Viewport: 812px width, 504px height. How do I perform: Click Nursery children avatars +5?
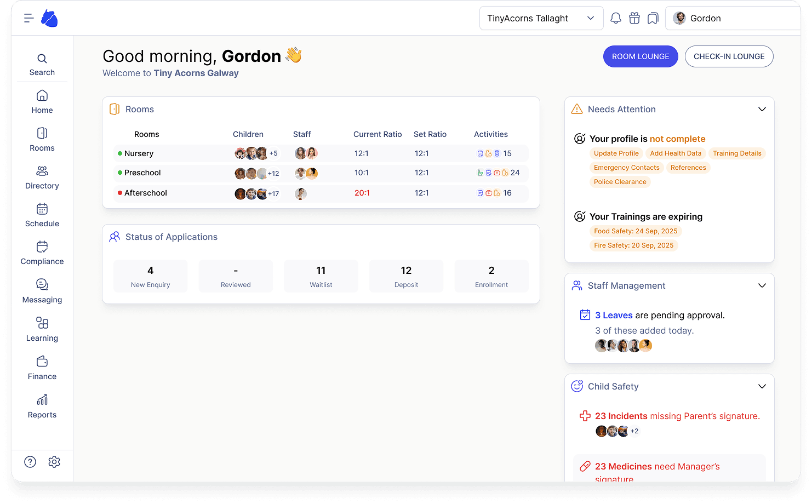256,153
